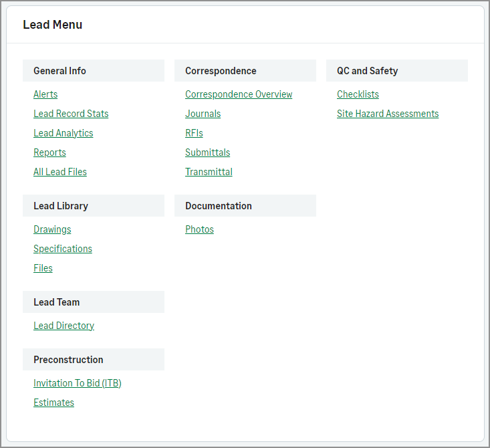The image size is (490, 448).
Task: Select the Transmittal link
Action: click(209, 172)
